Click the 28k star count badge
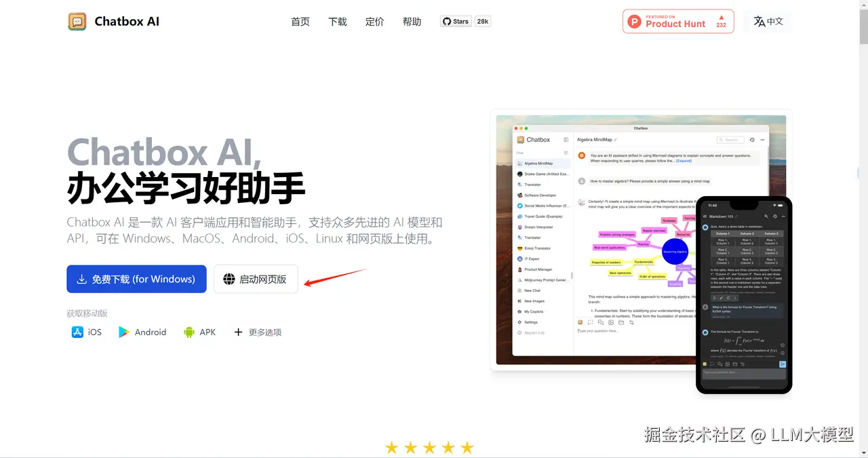This screenshot has width=868, height=458. pos(483,22)
